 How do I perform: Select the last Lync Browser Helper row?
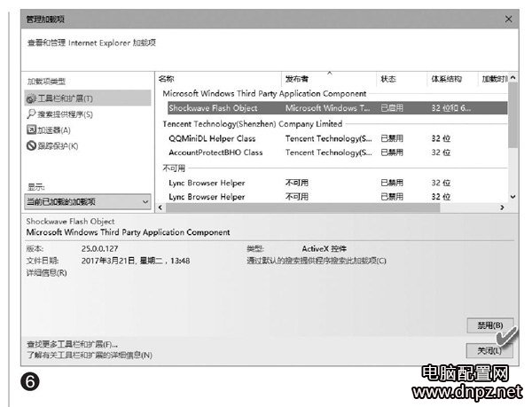[x=337, y=197]
